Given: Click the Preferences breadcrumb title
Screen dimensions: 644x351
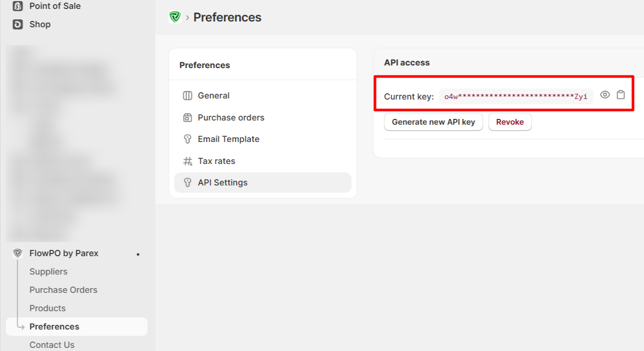Looking at the screenshot, I should tap(227, 17).
